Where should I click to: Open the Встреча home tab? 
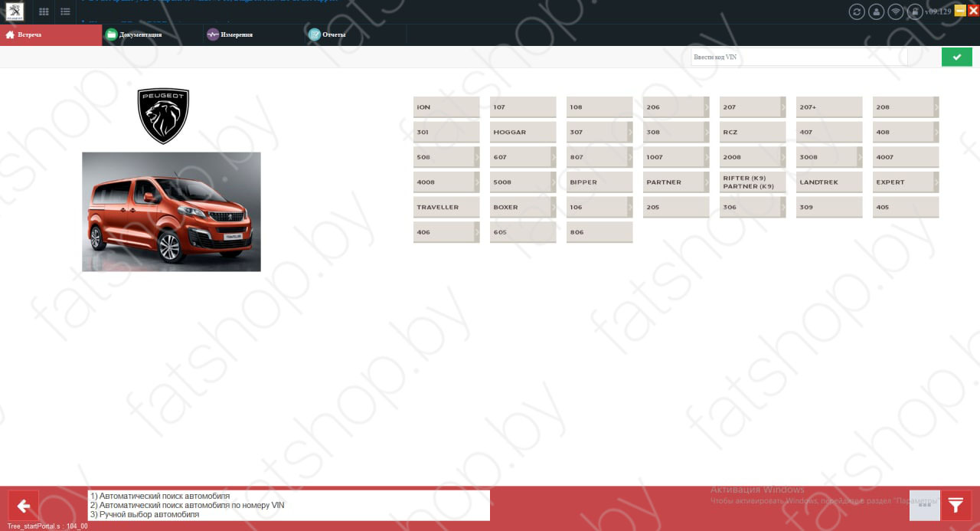point(51,35)
